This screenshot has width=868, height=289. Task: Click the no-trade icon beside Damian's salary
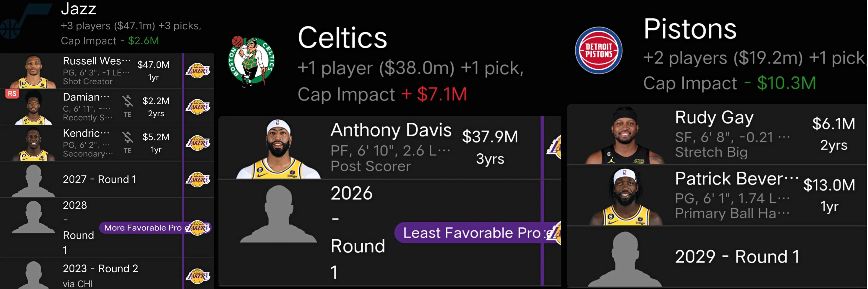[x=127, y=101]
